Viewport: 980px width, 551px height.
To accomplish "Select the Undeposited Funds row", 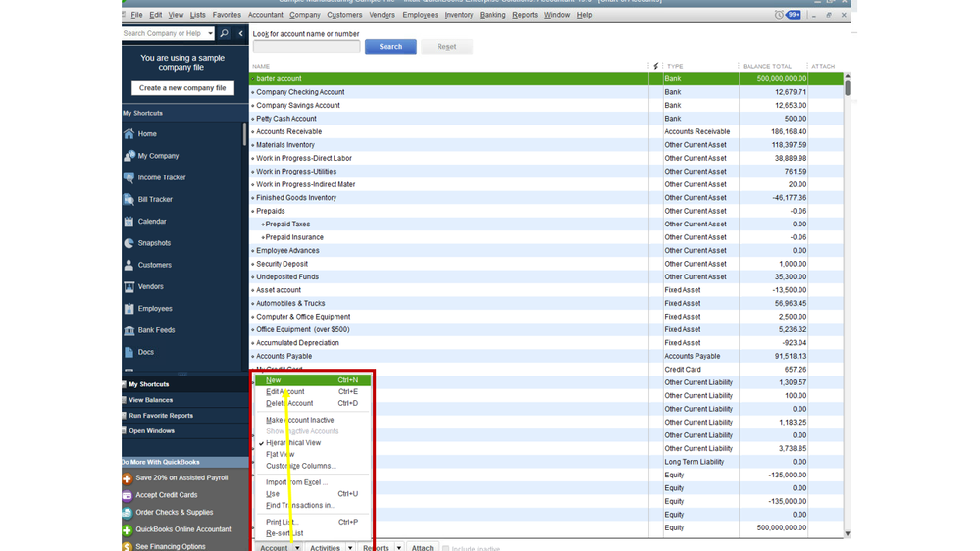I will click(546, 276).
